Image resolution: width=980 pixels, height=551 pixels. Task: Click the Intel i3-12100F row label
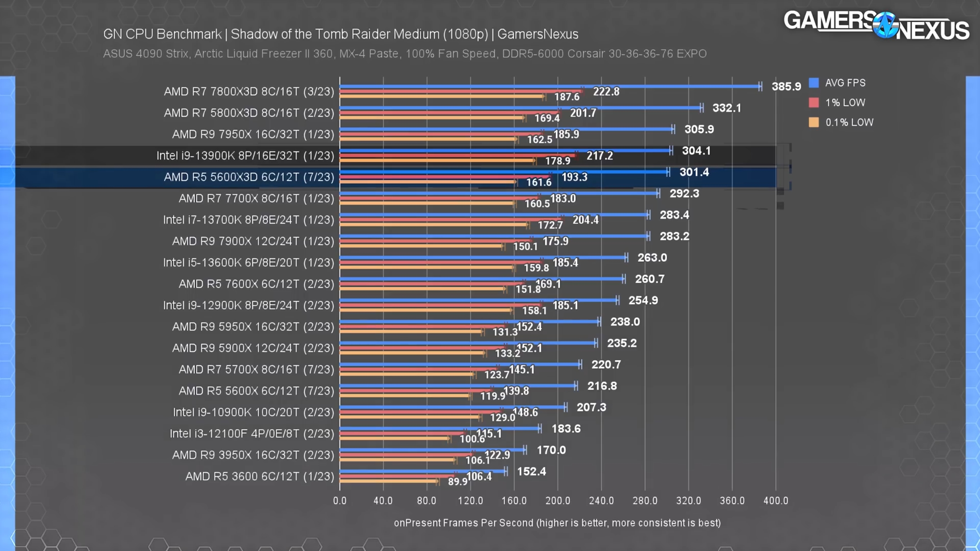point(252,434)
